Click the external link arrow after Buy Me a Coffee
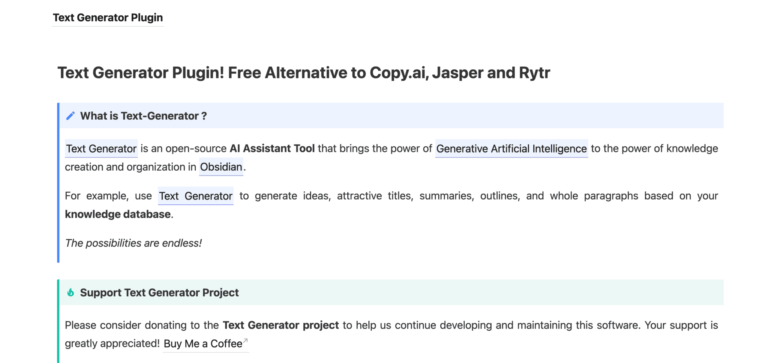768x363 pixels. click(x=245, y=341)
